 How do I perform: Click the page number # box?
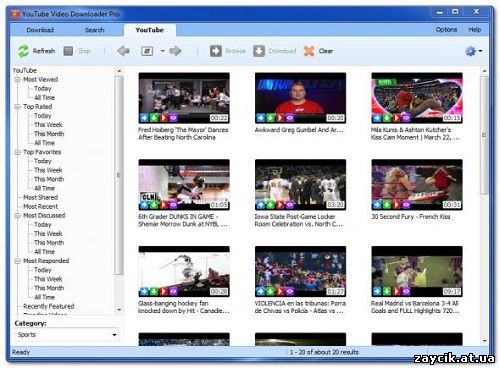coord(147,51)
